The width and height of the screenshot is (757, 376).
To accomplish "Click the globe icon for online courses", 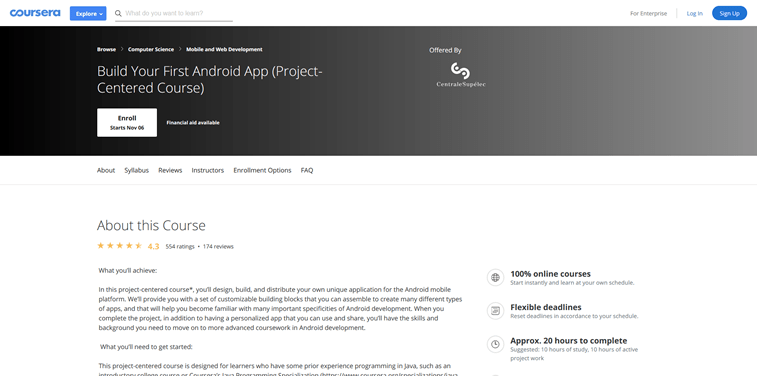I will (495, 278).
